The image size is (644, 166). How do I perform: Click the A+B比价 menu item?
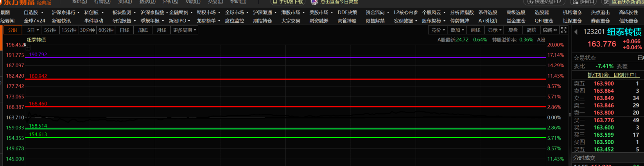[488, 21]
